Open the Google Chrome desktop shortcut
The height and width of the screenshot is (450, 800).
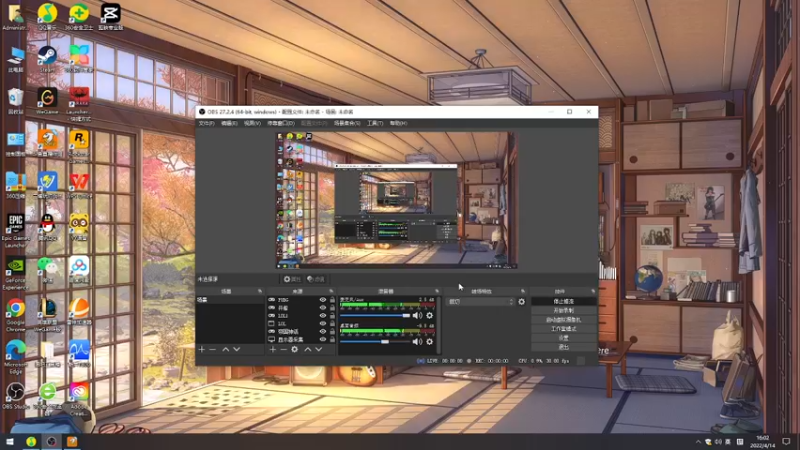click(x=16, y=315)
